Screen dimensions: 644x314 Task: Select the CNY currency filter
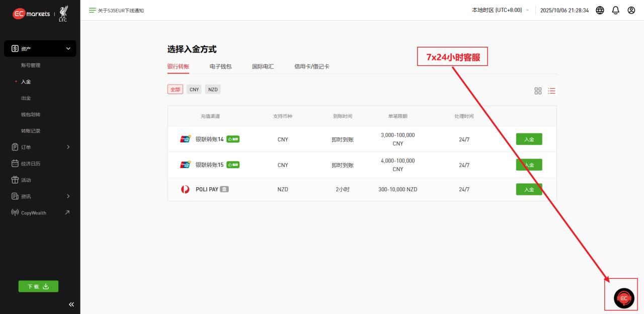coord(194,89)
